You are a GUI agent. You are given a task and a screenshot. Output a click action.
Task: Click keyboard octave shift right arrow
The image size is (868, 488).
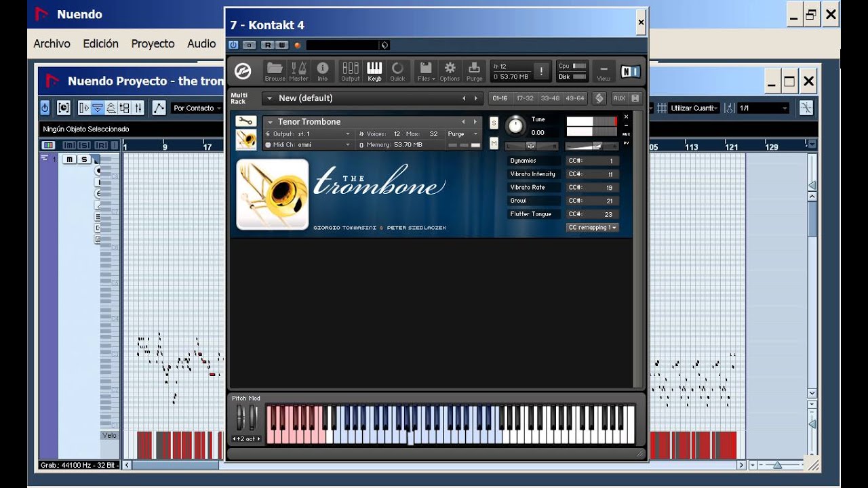tap(258, 439)
